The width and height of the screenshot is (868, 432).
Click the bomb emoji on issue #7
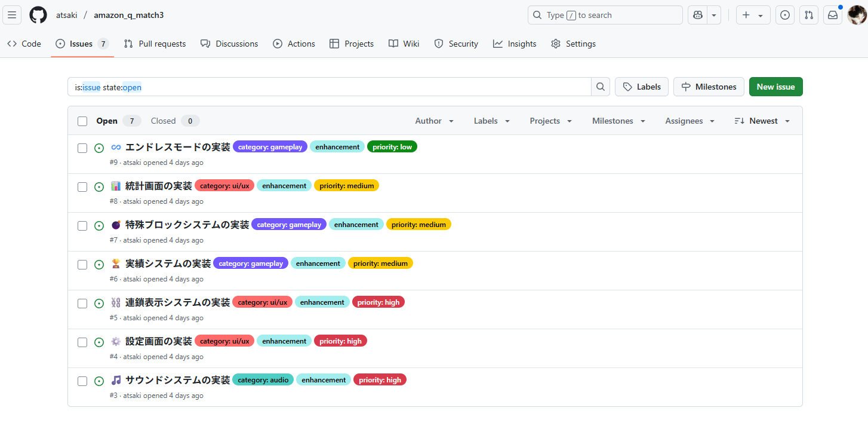point(116,225)
